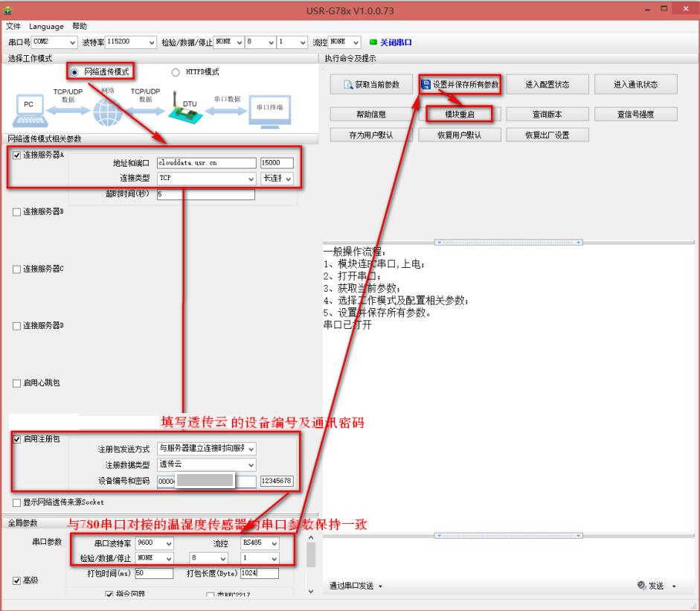Click the network globe icon in the diagram

tap(107, 110)
